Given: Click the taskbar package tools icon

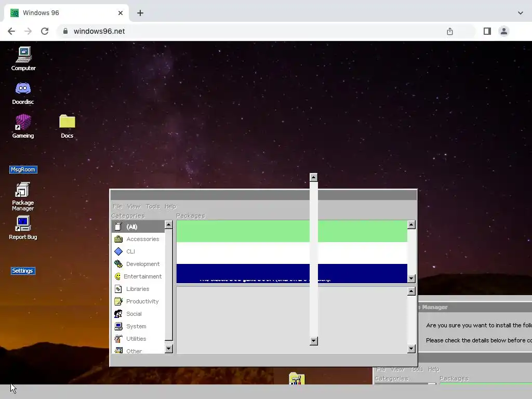Looking at the screenshot, I should point(297,379).
